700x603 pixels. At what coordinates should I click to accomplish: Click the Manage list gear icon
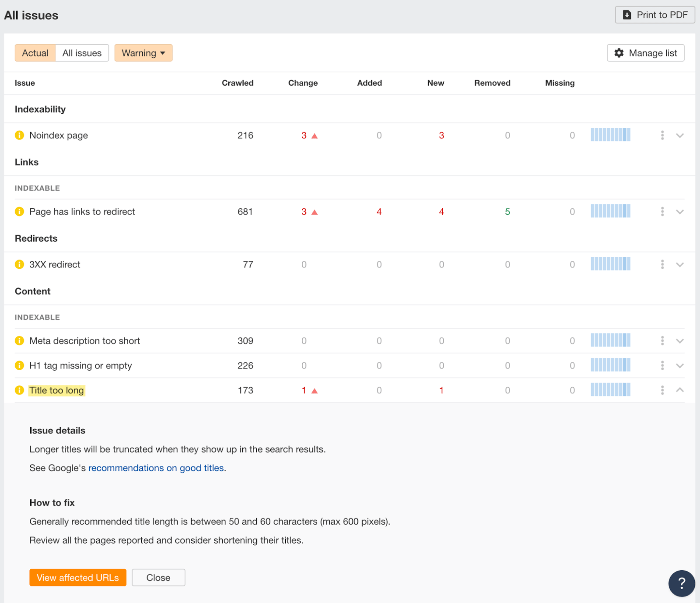pyautogui.click(x=619, y=53)
